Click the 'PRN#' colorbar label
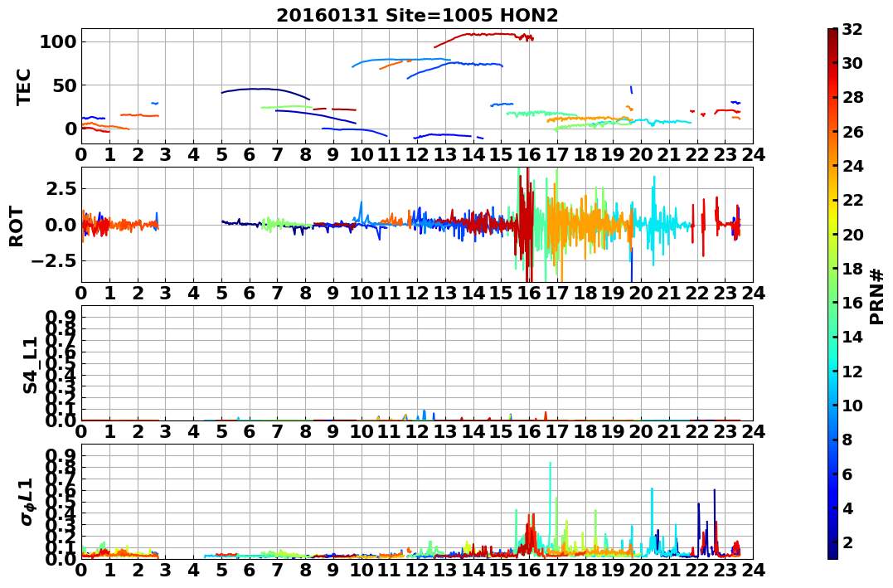This screenshot has height=588, width=893. click(876, 297)
